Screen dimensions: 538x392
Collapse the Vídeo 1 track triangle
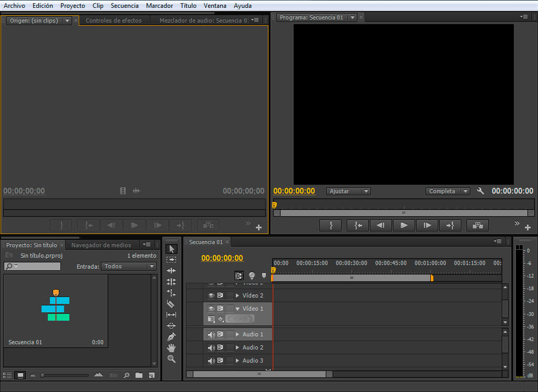click(237, 309)
